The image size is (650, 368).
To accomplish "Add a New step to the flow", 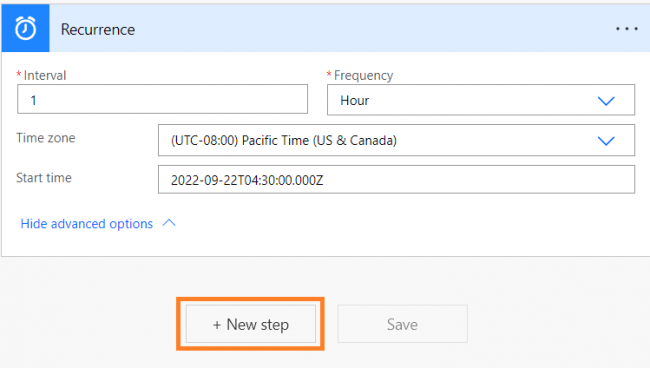I will coord(251,324).
